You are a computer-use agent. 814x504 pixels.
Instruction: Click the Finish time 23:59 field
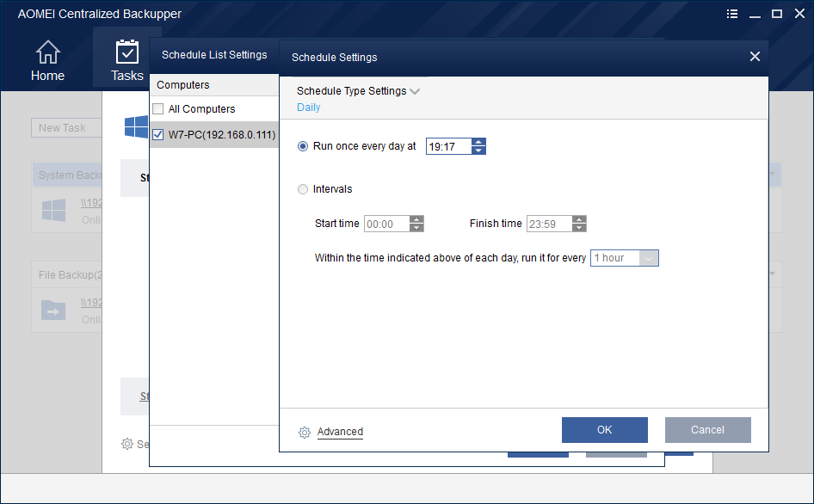[550, 224]
